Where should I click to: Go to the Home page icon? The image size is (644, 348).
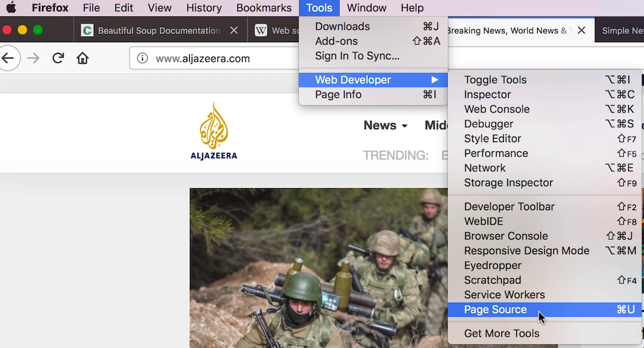pos(82,59)
